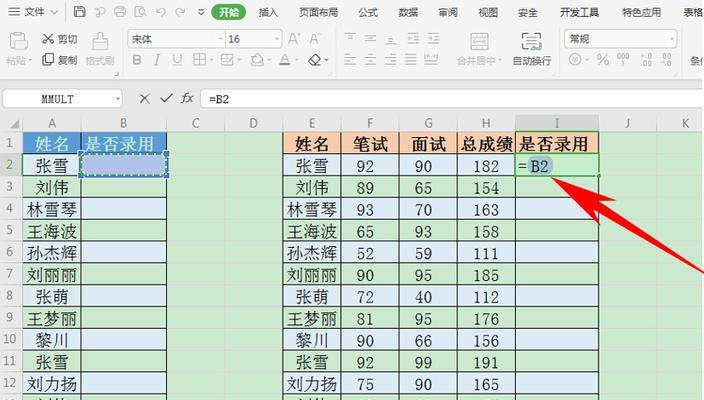704x400 pixels.
Task: Click the eraser clear-format icon
Action: 315,60
